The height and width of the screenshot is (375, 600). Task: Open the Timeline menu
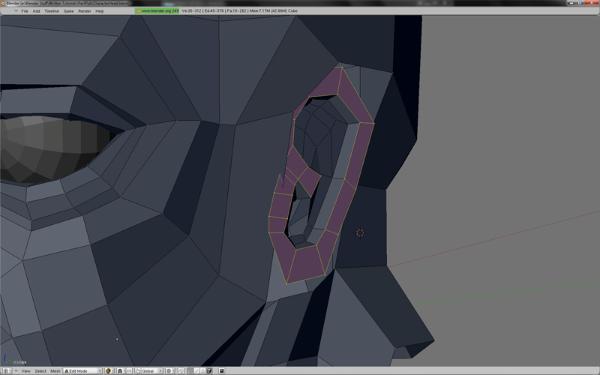tap(52, 11)
